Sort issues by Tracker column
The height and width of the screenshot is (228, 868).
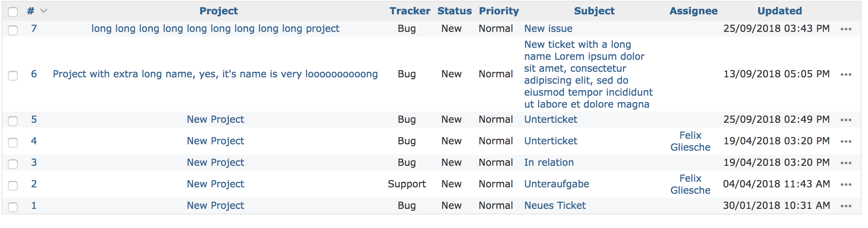point(410,11)
